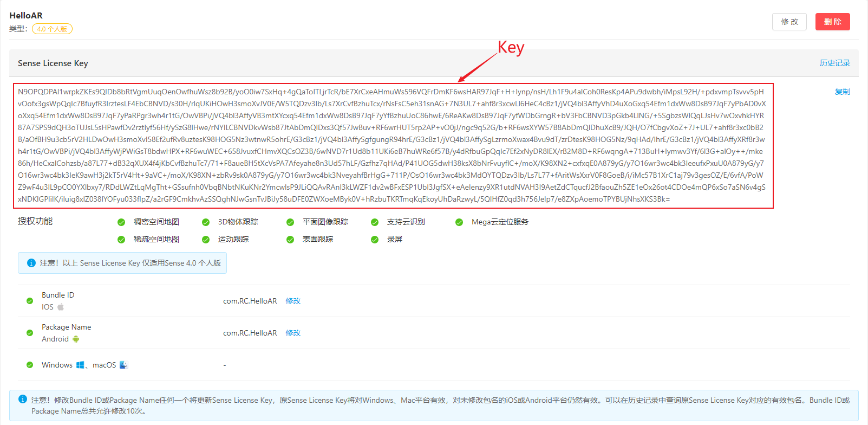Click the green check for 支持云识别
The image size is (868, 425).
pos(375,222)
